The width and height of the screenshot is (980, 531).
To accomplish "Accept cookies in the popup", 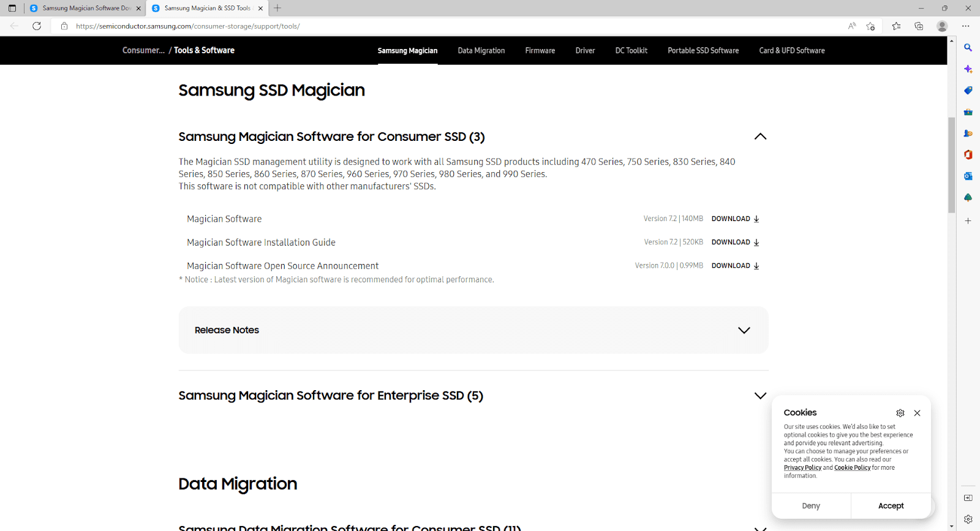I will click(x=891, y=506).
